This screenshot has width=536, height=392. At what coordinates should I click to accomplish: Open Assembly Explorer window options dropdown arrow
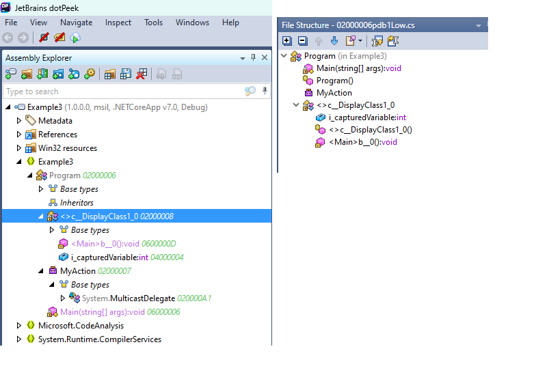[242, 59]
